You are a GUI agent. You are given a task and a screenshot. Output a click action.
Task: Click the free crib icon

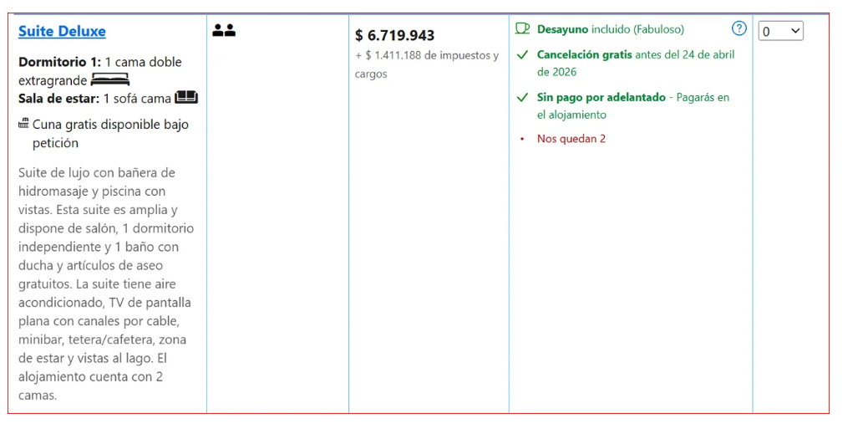[x=23, y=125]
